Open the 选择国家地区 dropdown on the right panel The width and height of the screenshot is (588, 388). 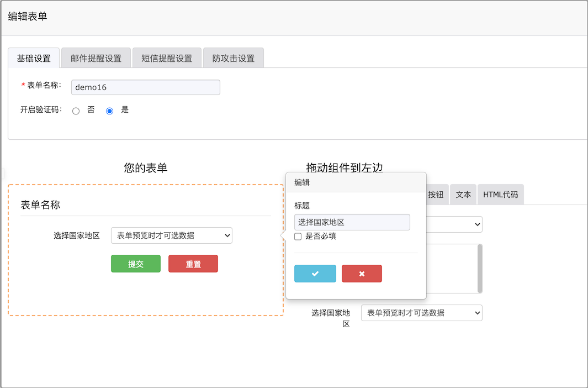[421, 312]
